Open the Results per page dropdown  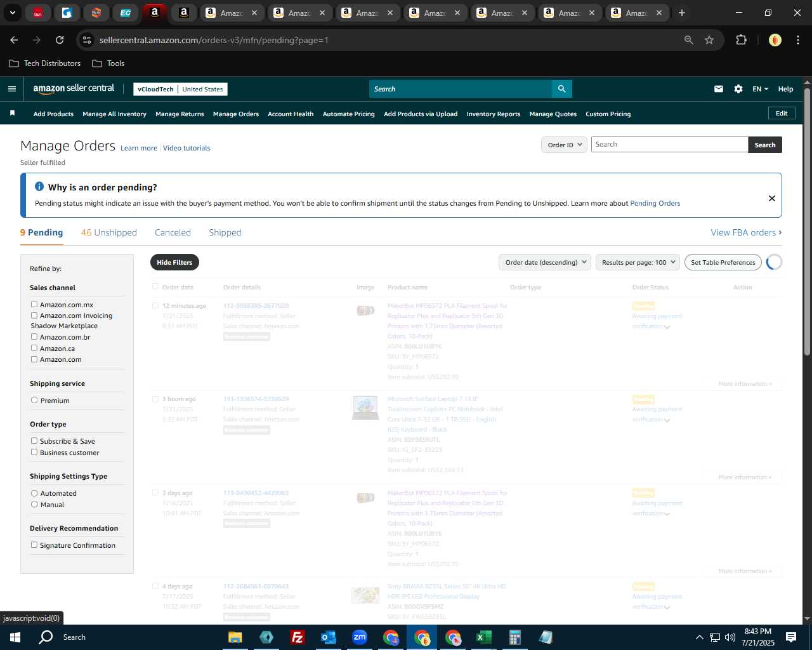(x=638, y=262)
